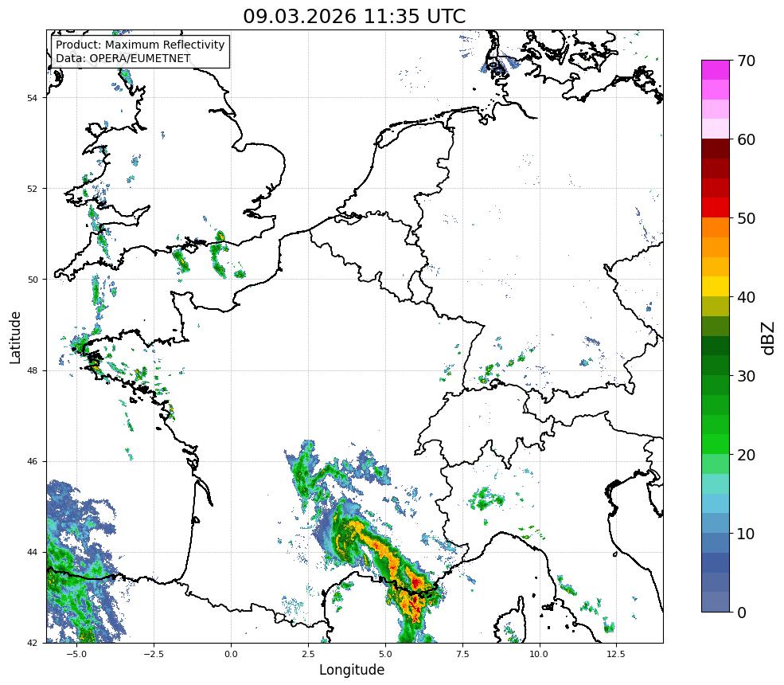This screenshot has width=784, height=685.
Task: Click the longitude tick label '2.5'
Action: tap(308, 654)
